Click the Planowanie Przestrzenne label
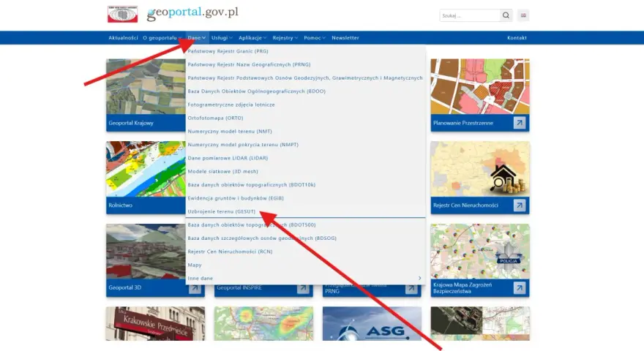Screen dimensions: 644x351 tap(463, 123)
